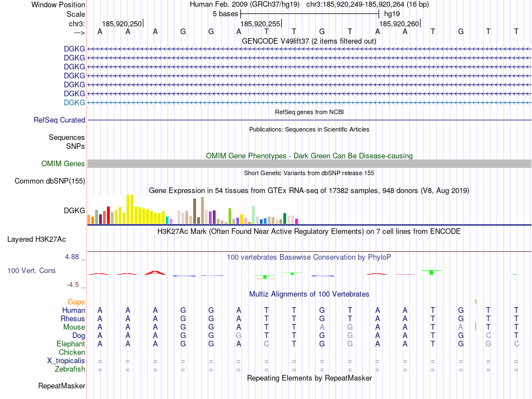Screen dimensions: 532x399
Task: Click 'RefSeq genes from NCBI' title
Action: (x=310, y=112)
